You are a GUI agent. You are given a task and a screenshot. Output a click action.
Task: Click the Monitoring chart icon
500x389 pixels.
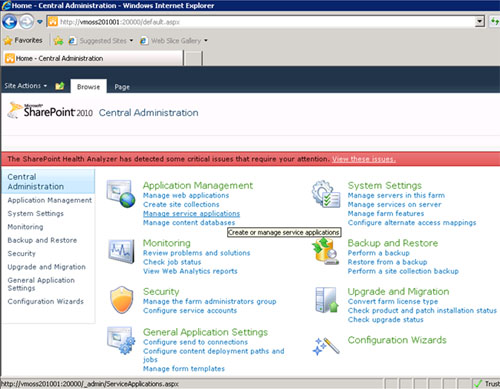click(121, 251)
